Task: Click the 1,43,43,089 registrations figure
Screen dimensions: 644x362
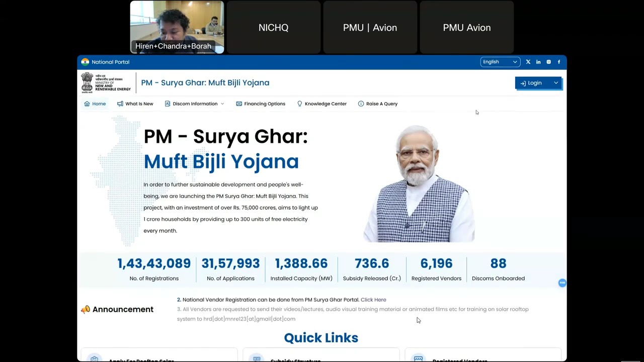Action: pos(154,263)
